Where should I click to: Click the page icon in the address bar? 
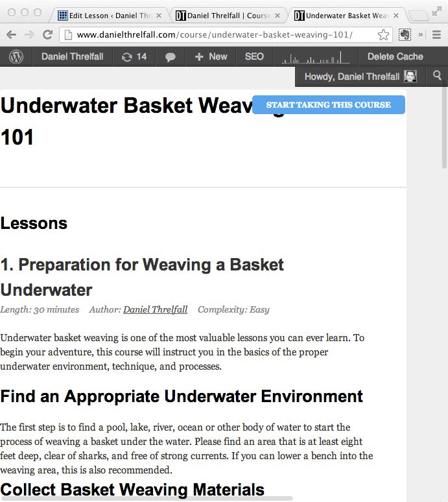(68, 34)
